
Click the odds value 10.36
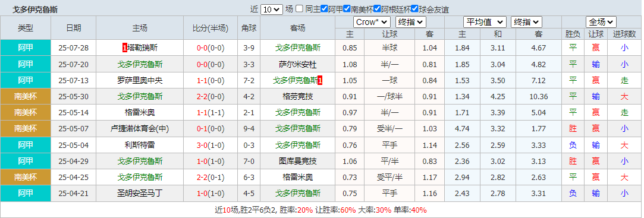pos(538,96)
